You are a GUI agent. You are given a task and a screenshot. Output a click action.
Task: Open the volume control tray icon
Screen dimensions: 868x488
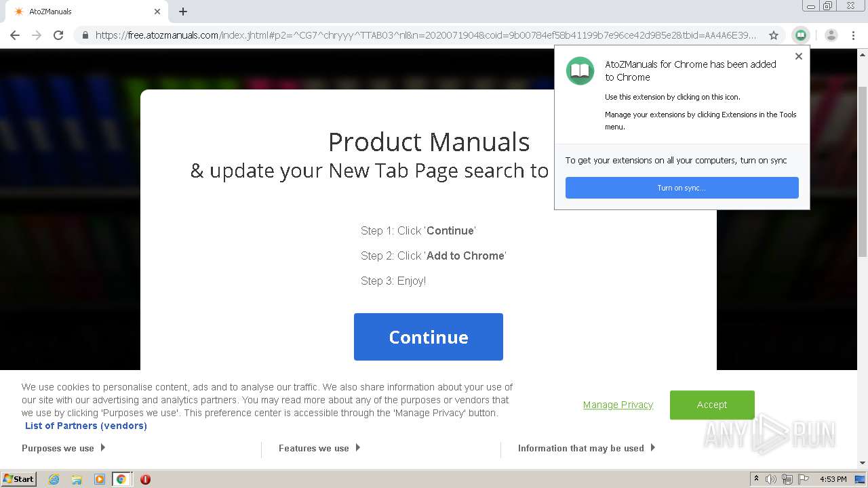771,479
